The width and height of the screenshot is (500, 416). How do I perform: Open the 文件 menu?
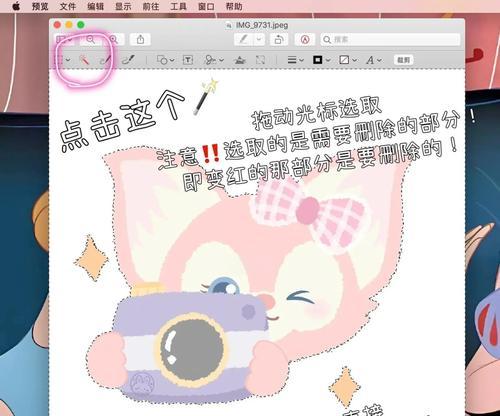(x=68, y=6)
